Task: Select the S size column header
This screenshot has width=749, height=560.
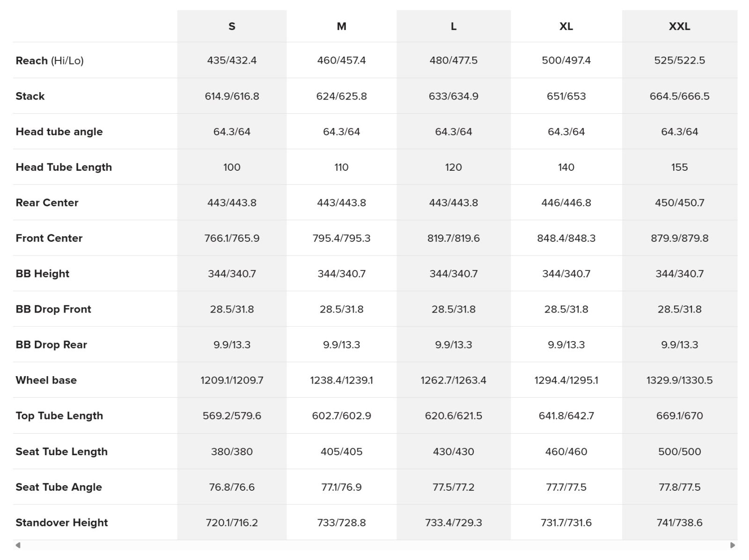Action: [232, 27]
